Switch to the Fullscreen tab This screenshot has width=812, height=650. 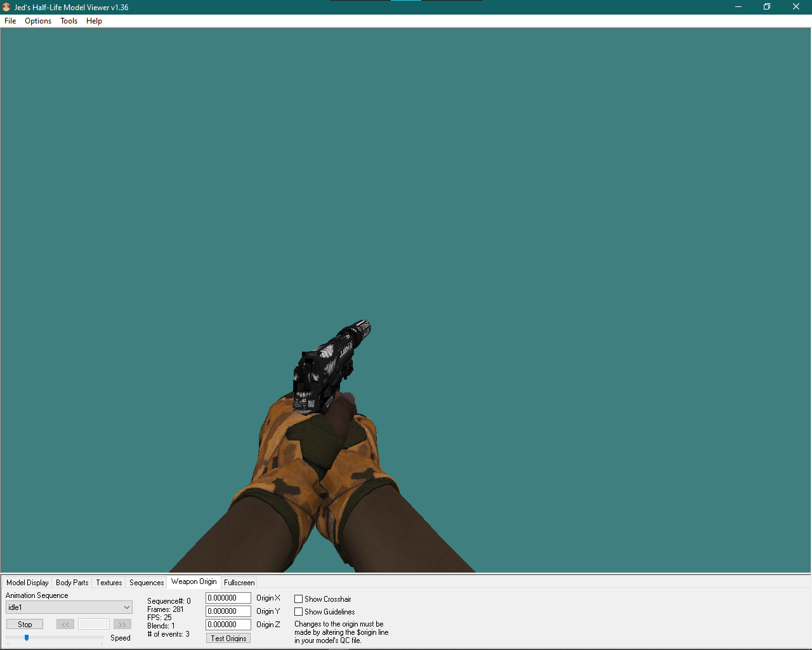point(239,583)
